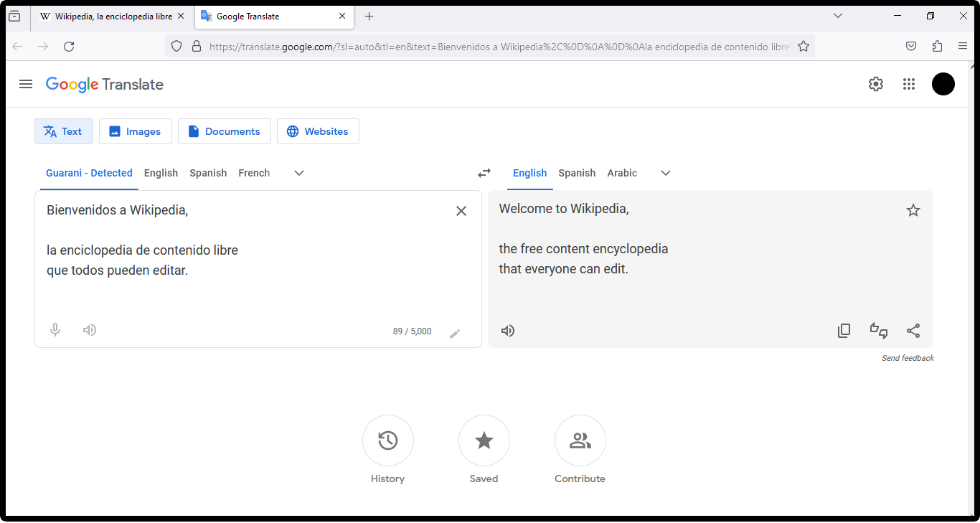Save translation with the star icon
Viewport: 980px width, 523px height.
913,210
